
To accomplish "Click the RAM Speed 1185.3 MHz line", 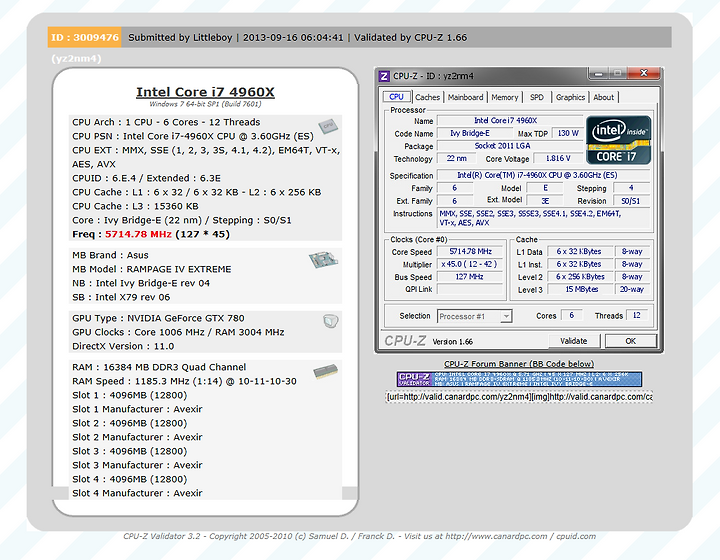I will (184, 381).
